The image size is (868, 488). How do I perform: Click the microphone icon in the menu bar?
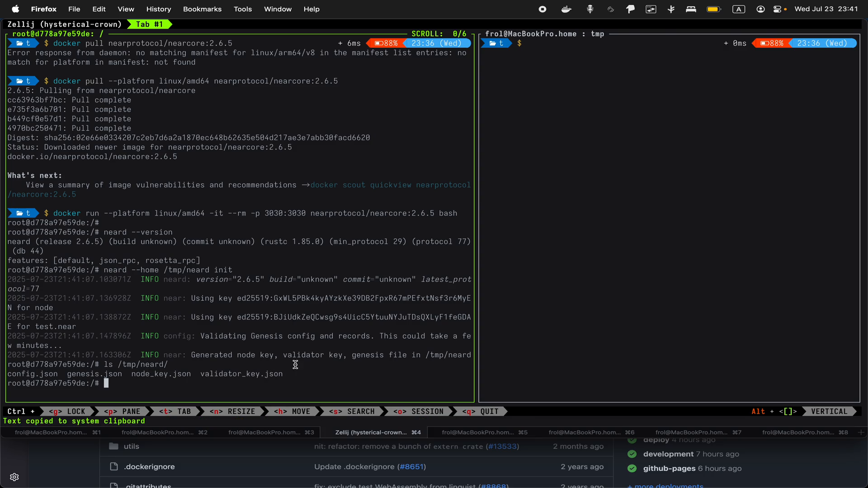590,9
